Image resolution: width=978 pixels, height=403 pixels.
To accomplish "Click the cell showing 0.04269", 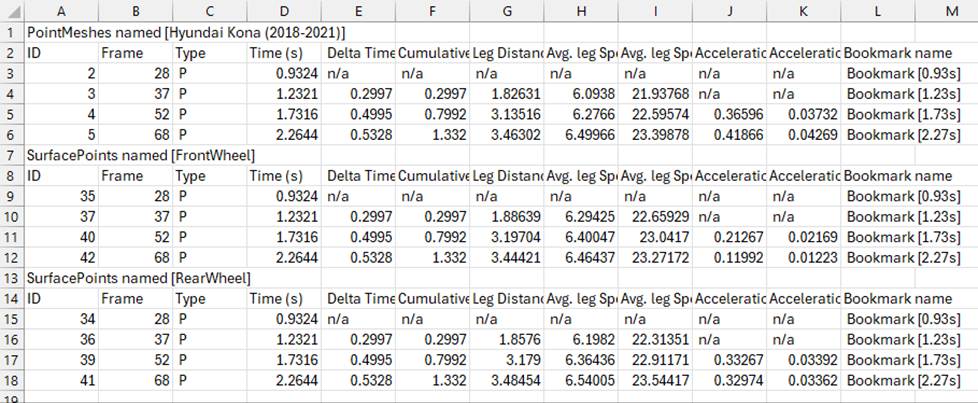I will pos(804,135).
